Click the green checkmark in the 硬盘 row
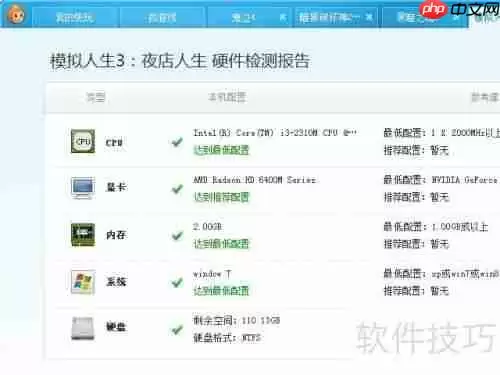500x375 pixels. click(177, 330)
